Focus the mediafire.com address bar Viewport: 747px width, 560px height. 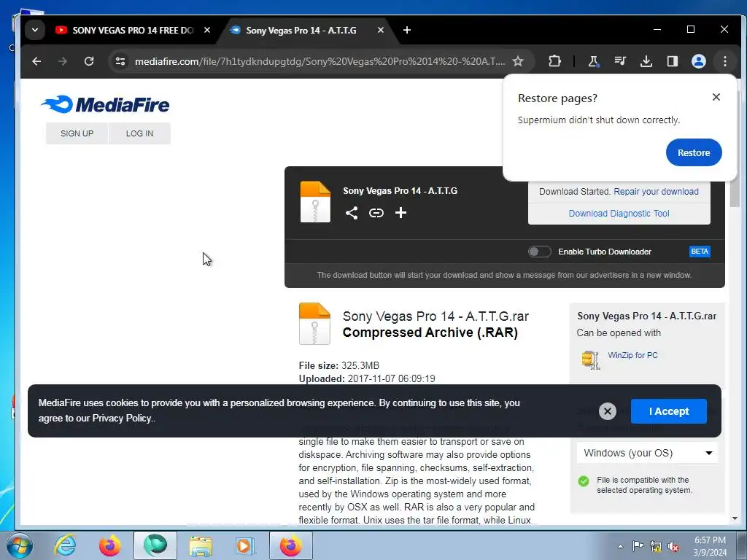320,61
